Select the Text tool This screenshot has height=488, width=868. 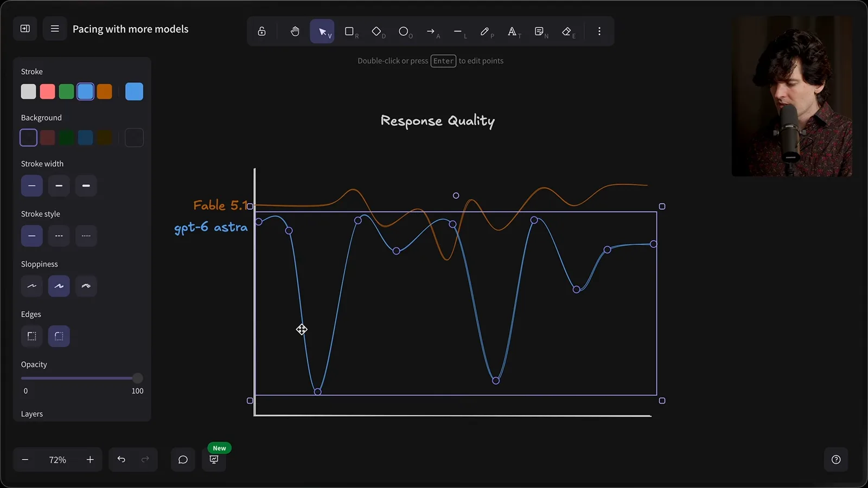(513, 31)
